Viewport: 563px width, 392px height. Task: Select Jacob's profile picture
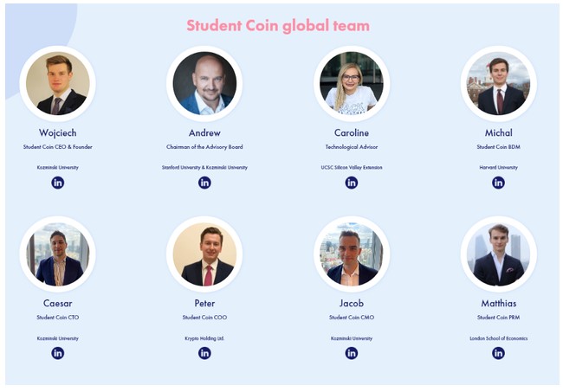pos(352,254)
